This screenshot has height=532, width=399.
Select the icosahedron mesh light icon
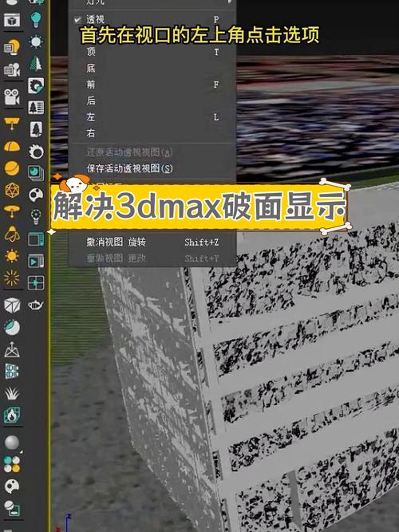click(x=12, y=191)
